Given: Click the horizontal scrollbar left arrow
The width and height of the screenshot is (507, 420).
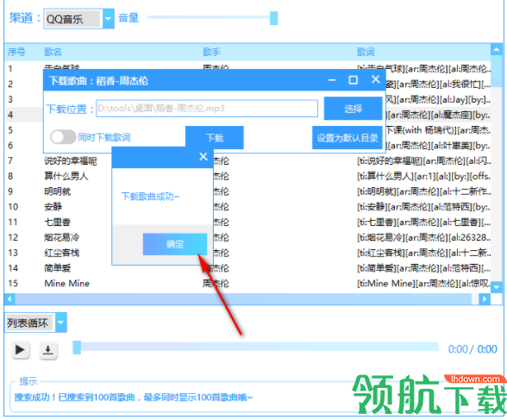Looking at the screenshot, I should pyautogui.click(x=9, y=298).
